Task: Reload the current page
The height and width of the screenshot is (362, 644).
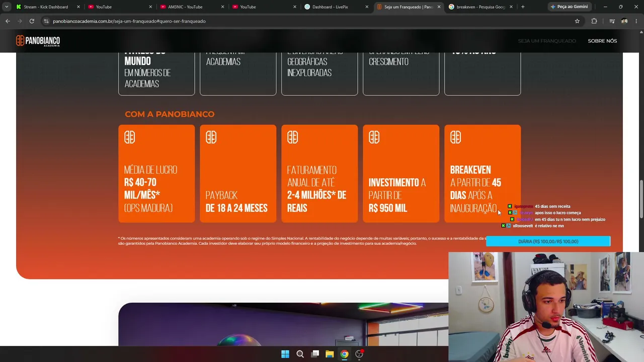Action: (x=32, y=21)
